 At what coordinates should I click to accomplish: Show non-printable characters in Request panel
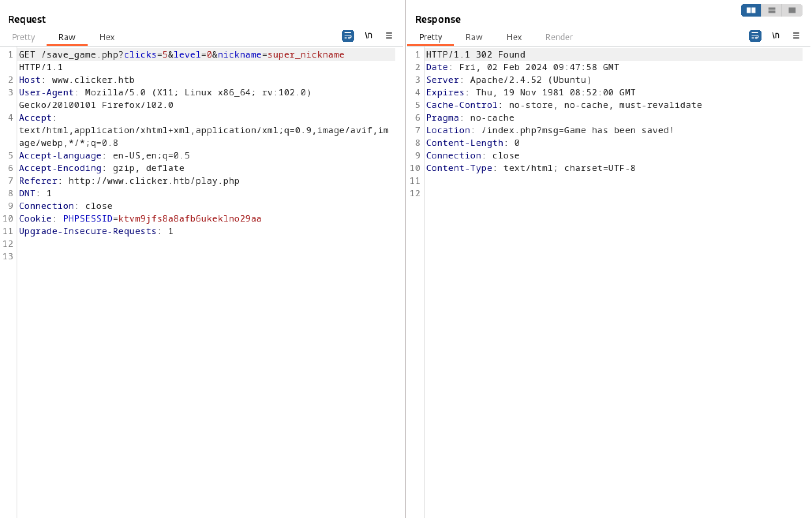(x=369, y=35)
